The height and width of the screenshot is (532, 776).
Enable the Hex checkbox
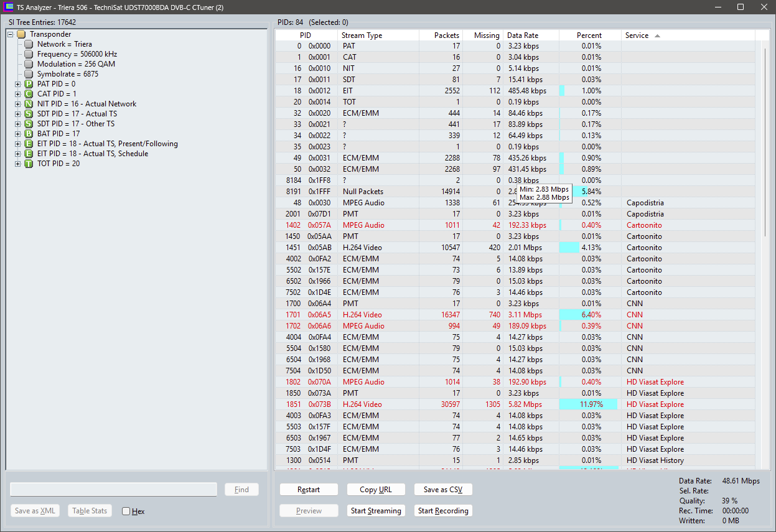[126, 511]
